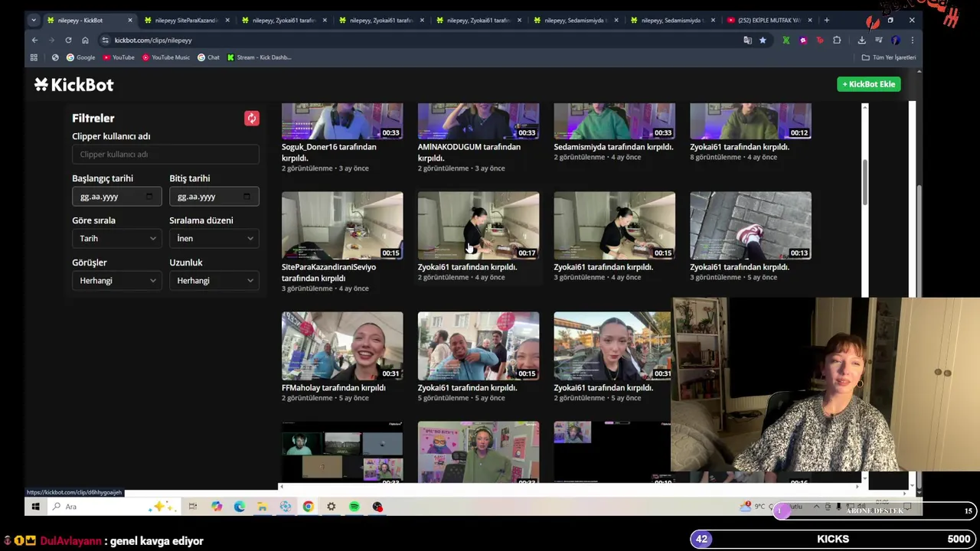
Task: Open SiteParaKazandiraniSeviyo clip thumbnail
Action: pos(342,226)
